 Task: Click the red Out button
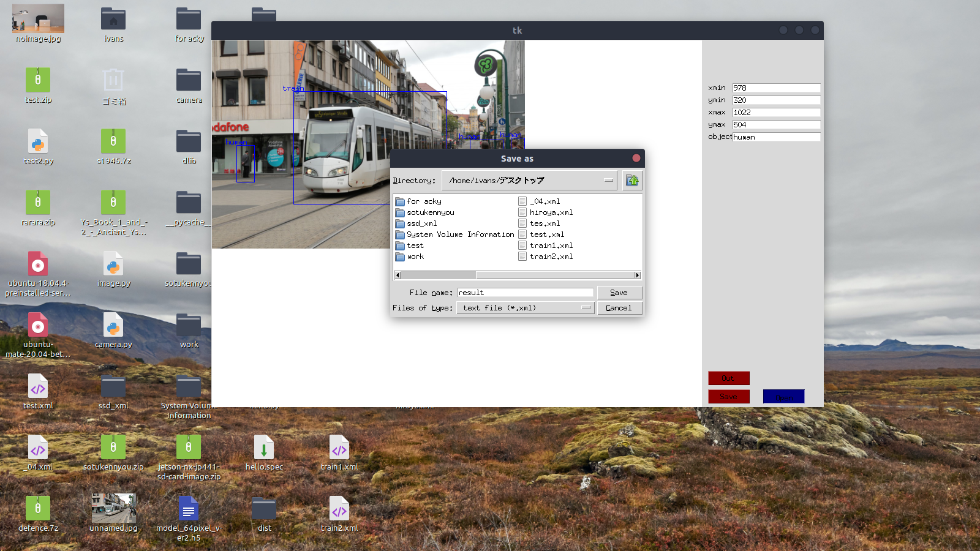pos(729,378)
